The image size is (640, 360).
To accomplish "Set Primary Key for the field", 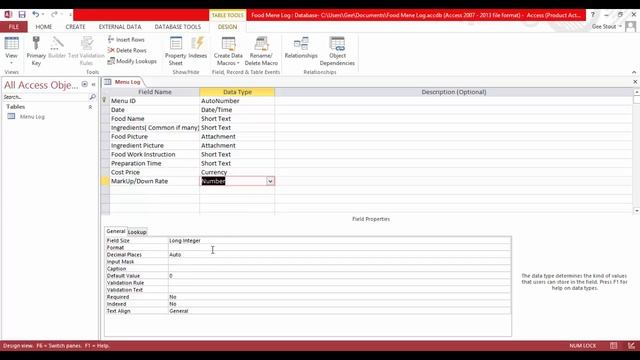I will (x=36, y=50).
